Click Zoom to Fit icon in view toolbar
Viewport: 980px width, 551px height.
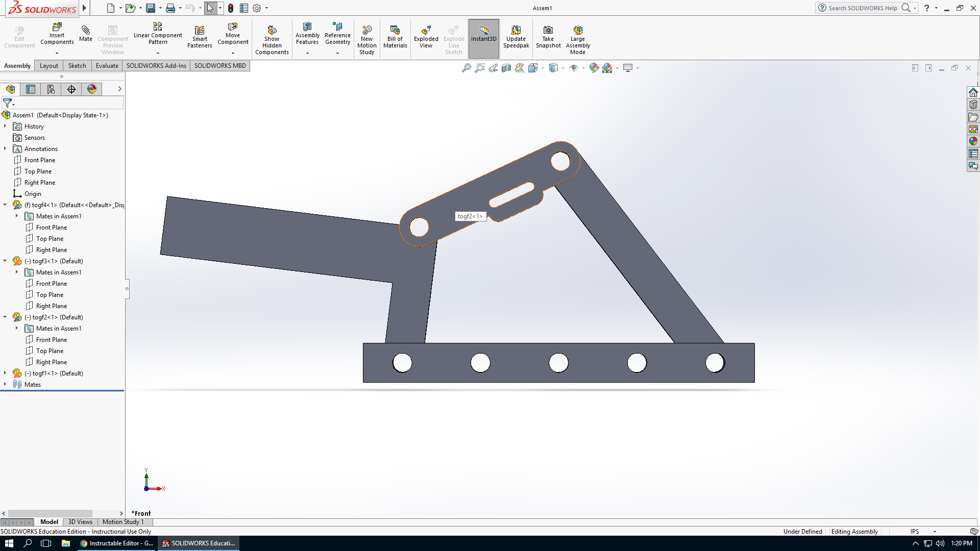[466, 68]
